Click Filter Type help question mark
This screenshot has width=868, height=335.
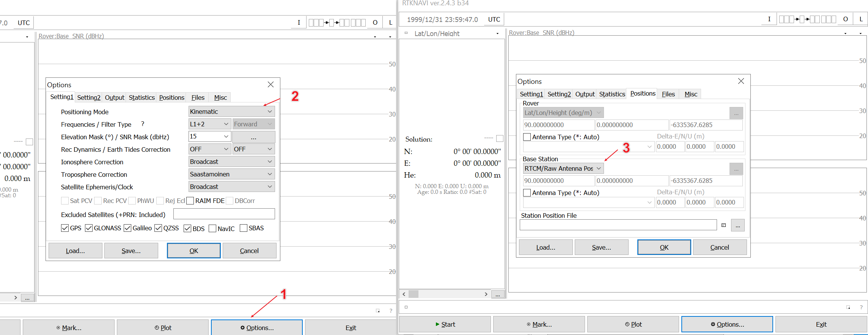[x=143, y=124]
